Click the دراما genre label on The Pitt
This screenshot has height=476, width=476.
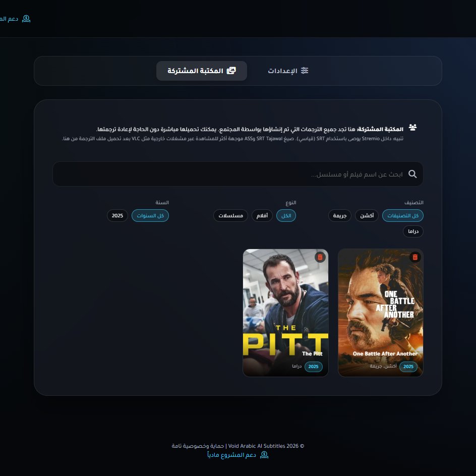(297, 366)
